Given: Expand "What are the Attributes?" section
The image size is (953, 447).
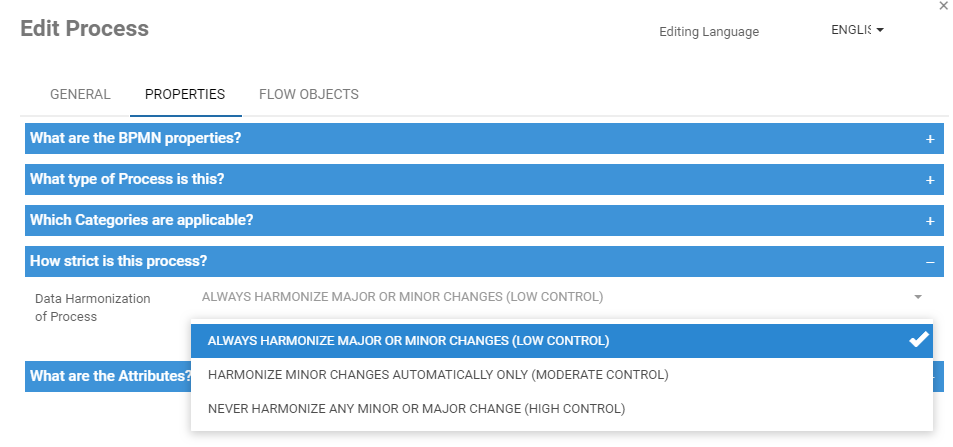Looking at the screenshot, I should (108, 377).
